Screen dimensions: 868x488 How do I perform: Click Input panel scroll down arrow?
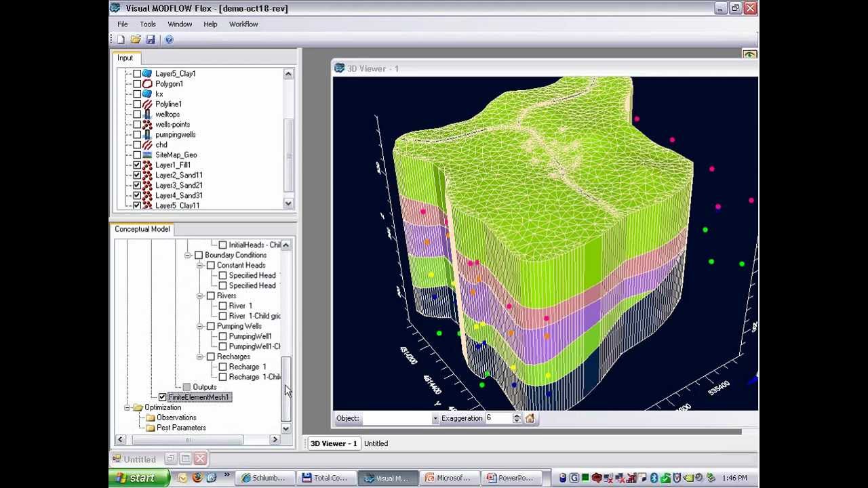pos(288,204)
